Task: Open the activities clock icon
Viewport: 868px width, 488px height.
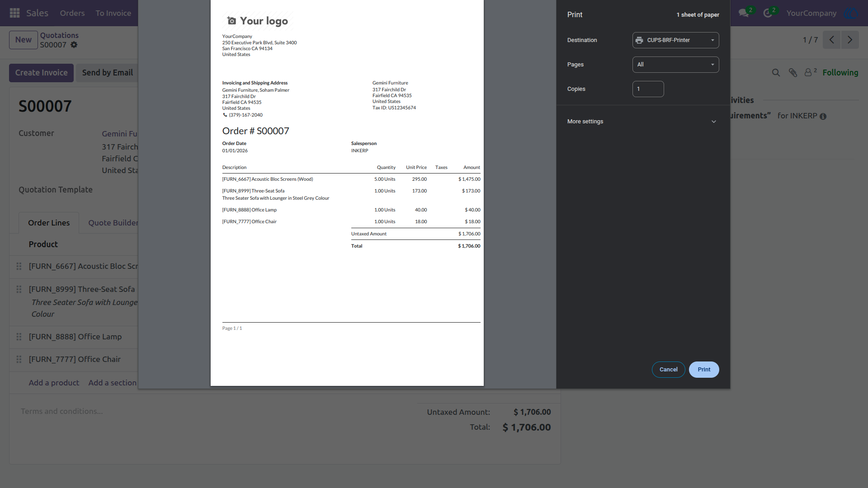Action: 768,13
